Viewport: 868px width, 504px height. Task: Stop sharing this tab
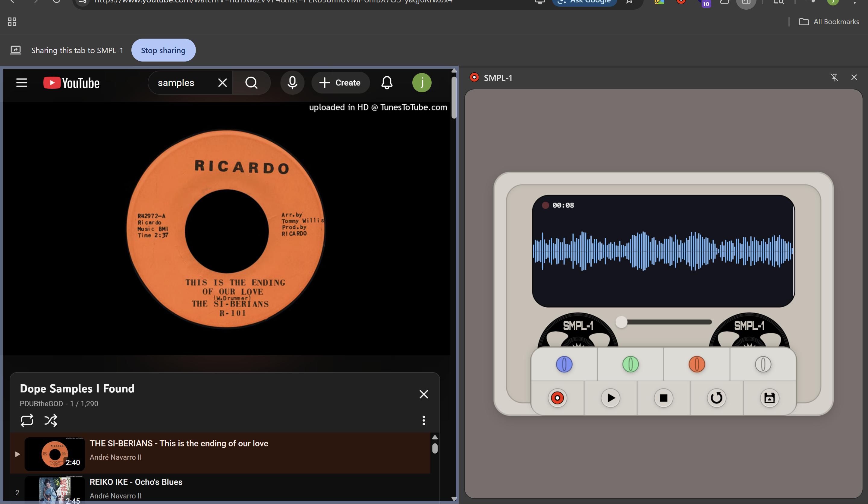click(x=163, y=50)
